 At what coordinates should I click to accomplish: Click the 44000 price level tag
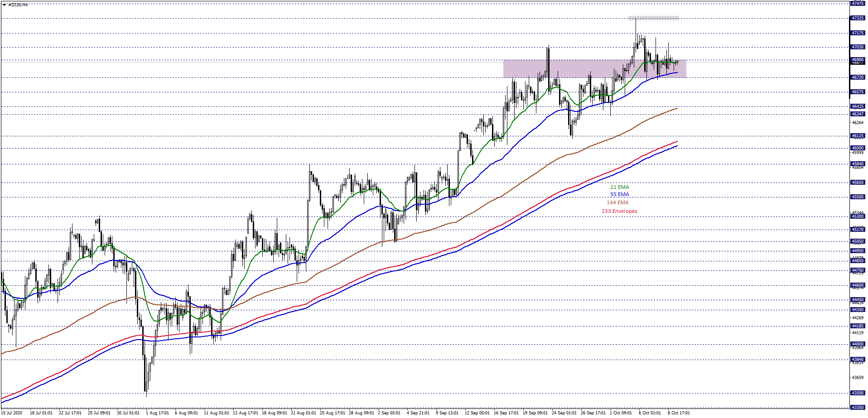(x=857, y=344)
